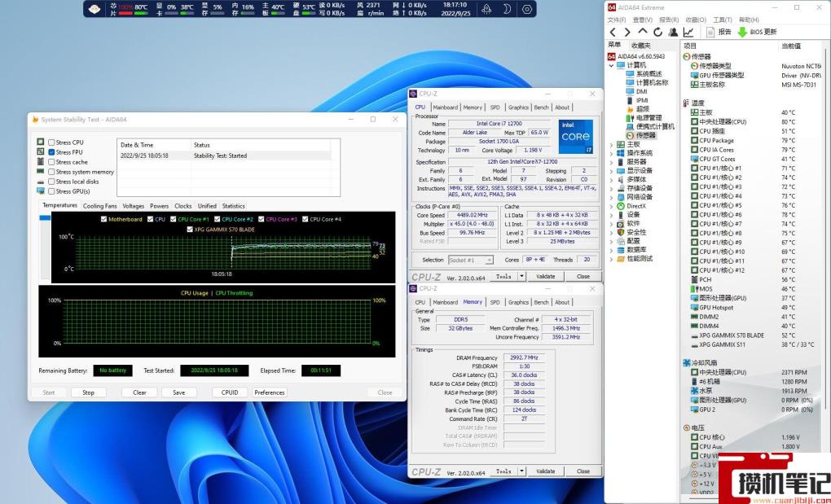Click the Back arrow in AIDA64 toolbar
This screenshot has width=831, height=504.
(613, 33)
